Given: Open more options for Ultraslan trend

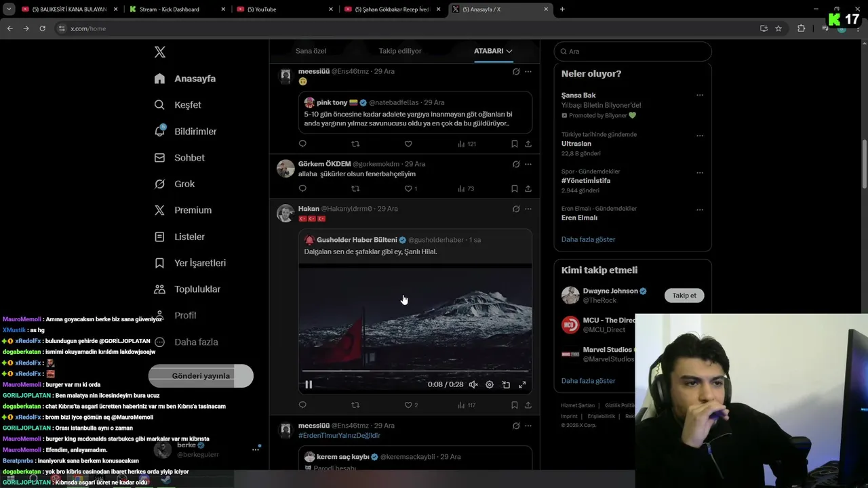Looking at the screenshot, I should click(700, 136).
